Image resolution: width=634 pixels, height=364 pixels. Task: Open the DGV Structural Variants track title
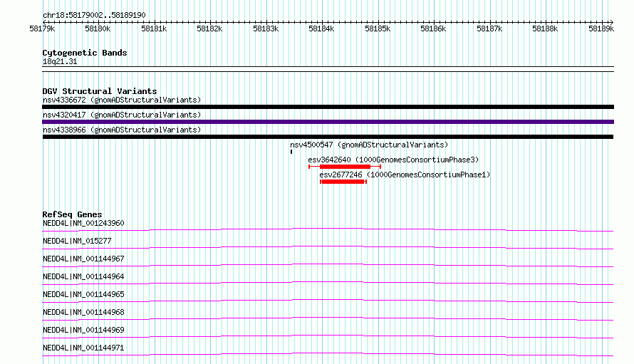[x=100, y=91]
